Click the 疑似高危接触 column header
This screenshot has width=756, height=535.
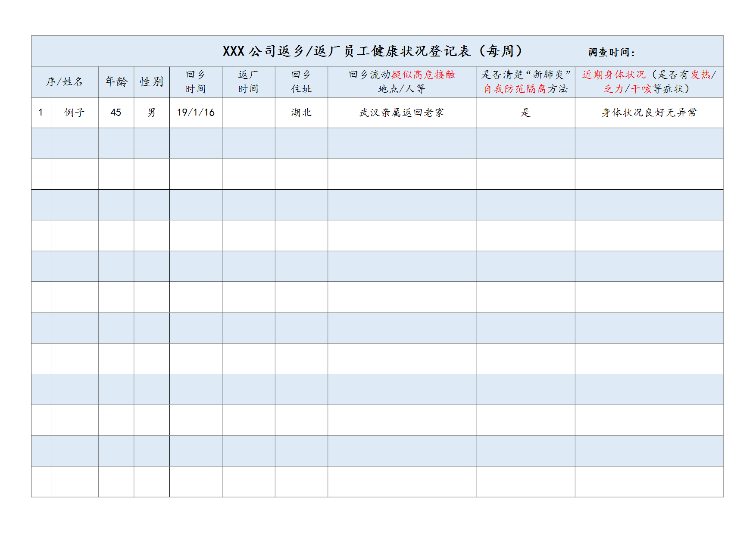click(x=402, y=81)
